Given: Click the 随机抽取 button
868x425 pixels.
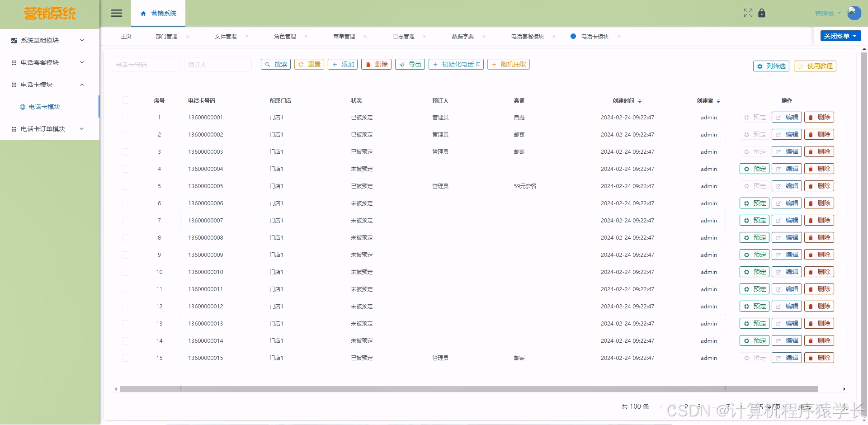Looking at the screenshot, I should (x=509, y=64).
